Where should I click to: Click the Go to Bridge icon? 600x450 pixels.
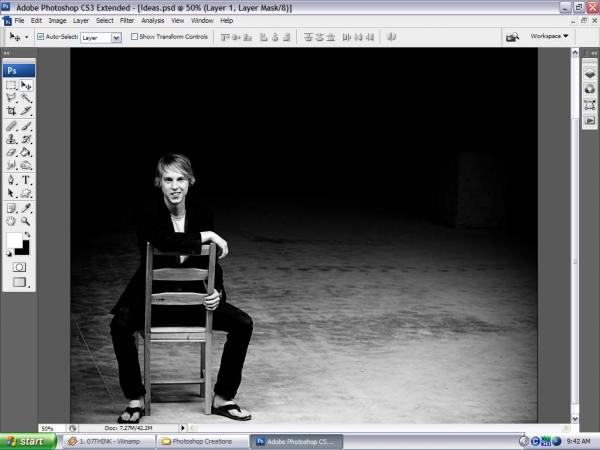512,37
